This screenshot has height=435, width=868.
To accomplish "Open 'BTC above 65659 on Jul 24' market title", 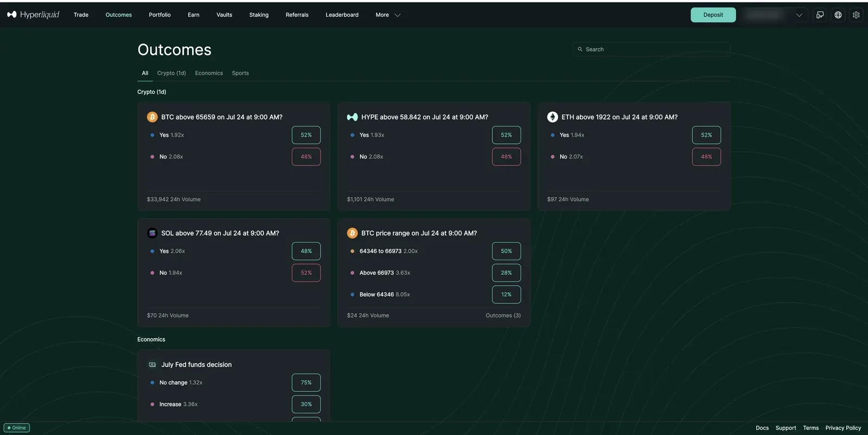I will tap(222, 117).
